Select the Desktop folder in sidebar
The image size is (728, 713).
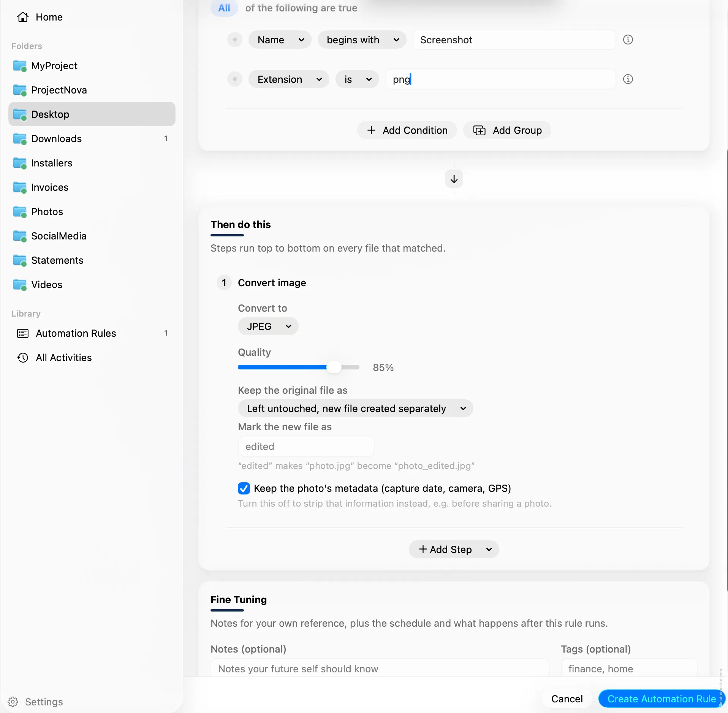(x=92, y=114)
